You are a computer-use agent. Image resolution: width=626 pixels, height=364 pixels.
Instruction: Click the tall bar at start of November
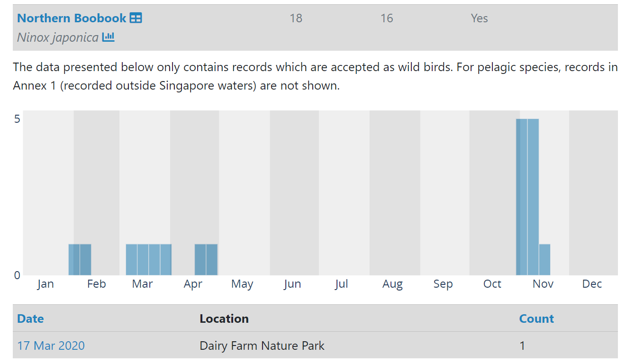point(533,197)
